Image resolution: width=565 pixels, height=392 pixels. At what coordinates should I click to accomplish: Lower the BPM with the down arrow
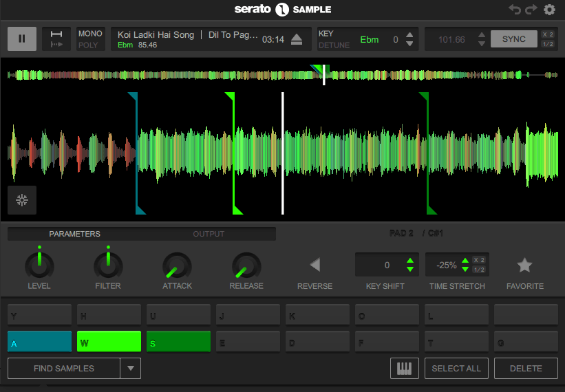(482, 43)
